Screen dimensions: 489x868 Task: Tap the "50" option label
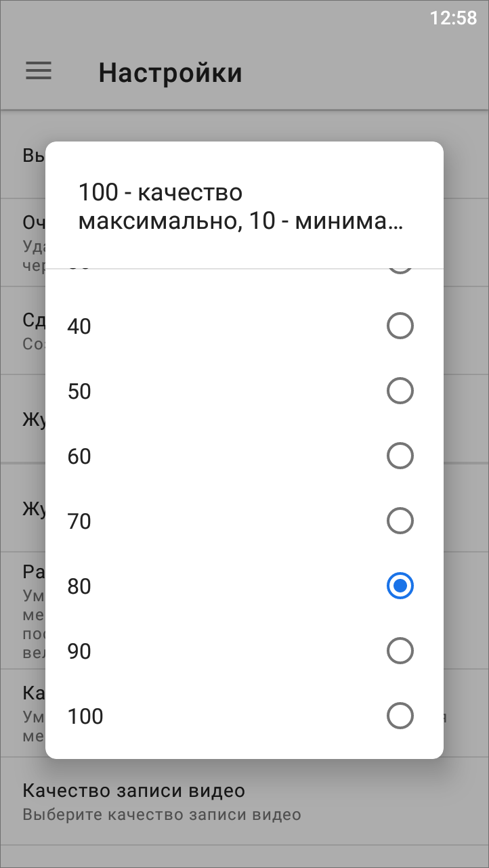[x=79, y=391]
